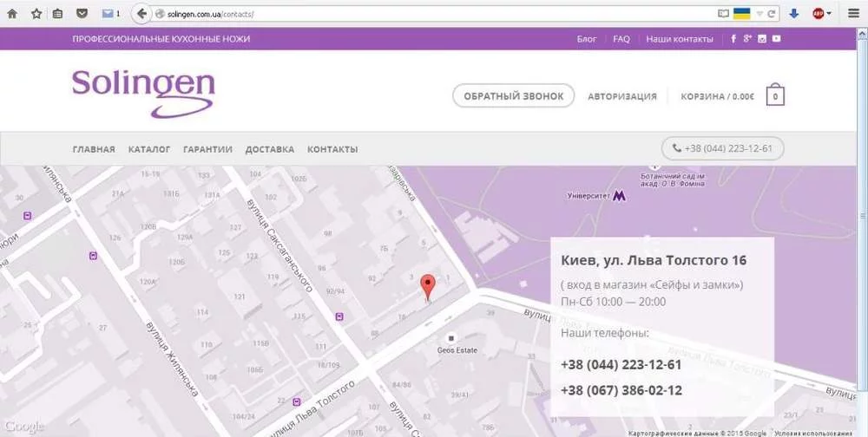Visit the Facebook page icon
The image size is (868, 437).
tap(733, 39)
